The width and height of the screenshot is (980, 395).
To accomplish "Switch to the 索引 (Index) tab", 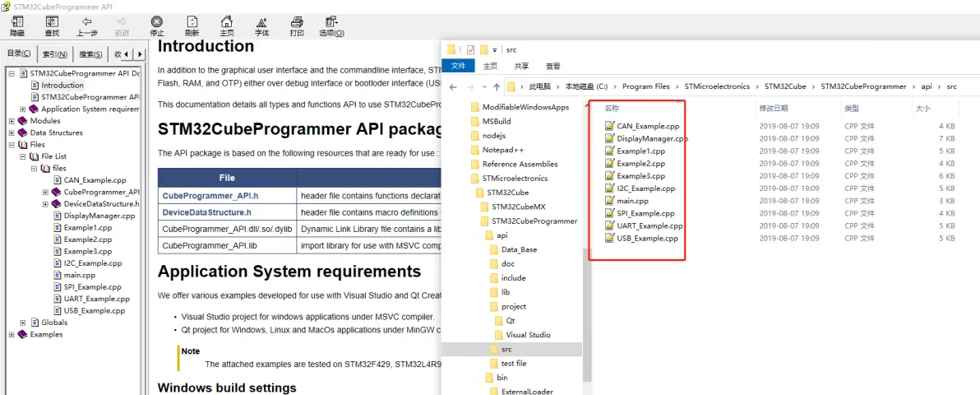I will (x=54, y=54).
